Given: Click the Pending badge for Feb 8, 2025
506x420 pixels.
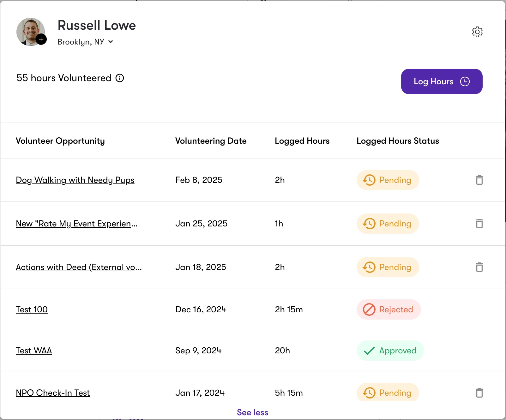Looking at the screenshot, I should (388, 180).
